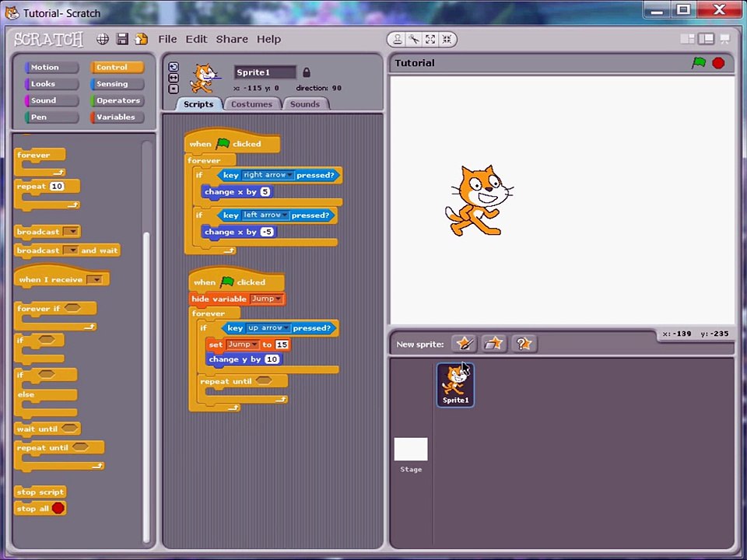Open the Looks block category
747x560 pixels.
(51, 84)
